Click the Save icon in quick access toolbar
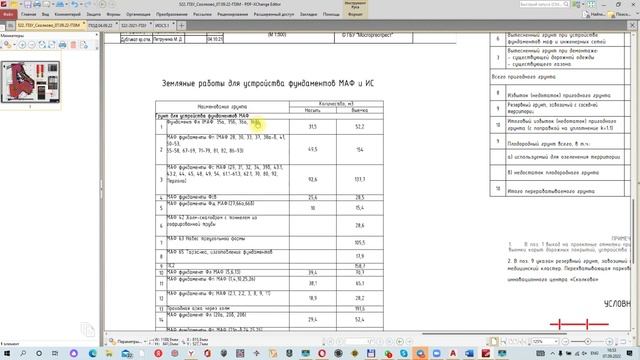Screen dimensions: 640x360 (x=27, y=4)
